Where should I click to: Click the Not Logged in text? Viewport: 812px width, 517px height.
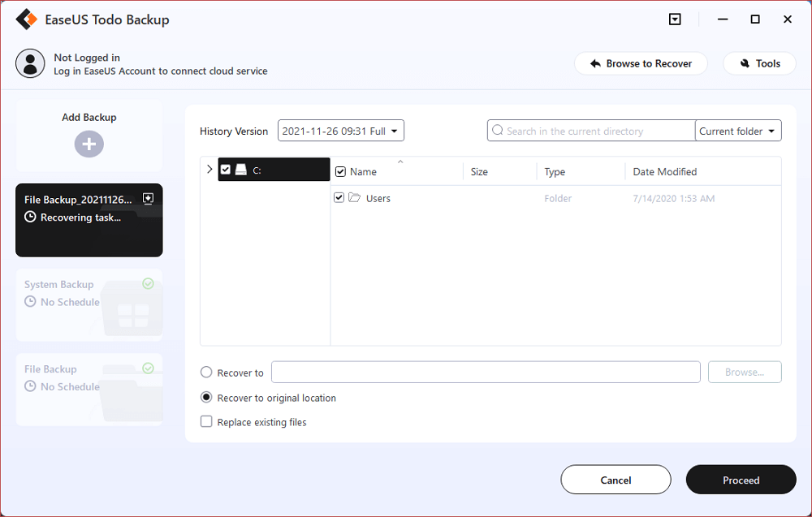87,58
